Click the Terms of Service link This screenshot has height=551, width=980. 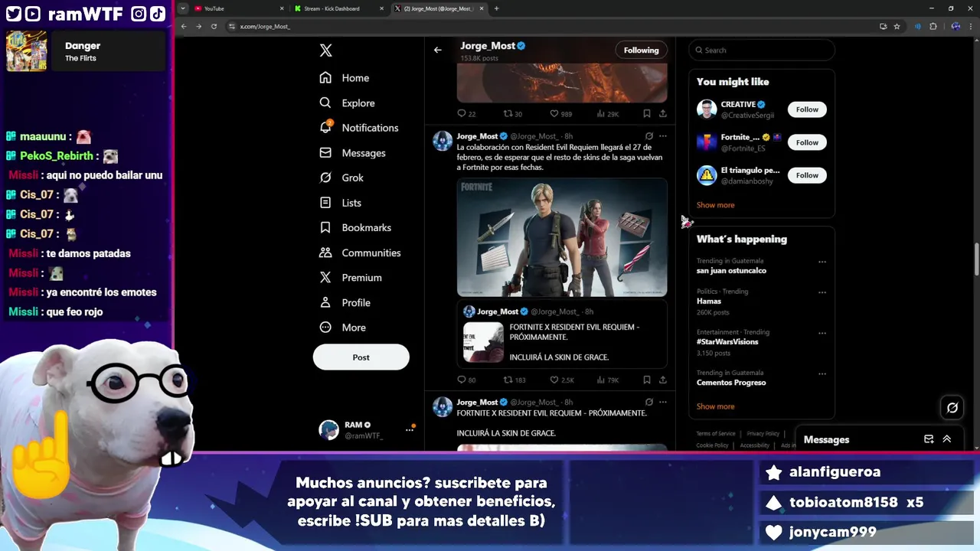[x=716, y=434]
